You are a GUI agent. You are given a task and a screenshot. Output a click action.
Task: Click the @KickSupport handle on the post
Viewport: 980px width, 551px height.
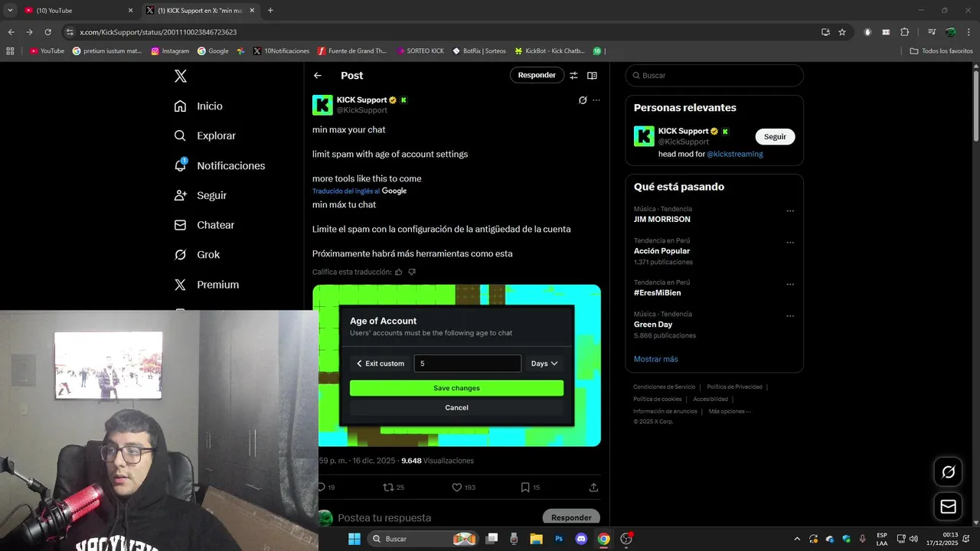point(362,110)
